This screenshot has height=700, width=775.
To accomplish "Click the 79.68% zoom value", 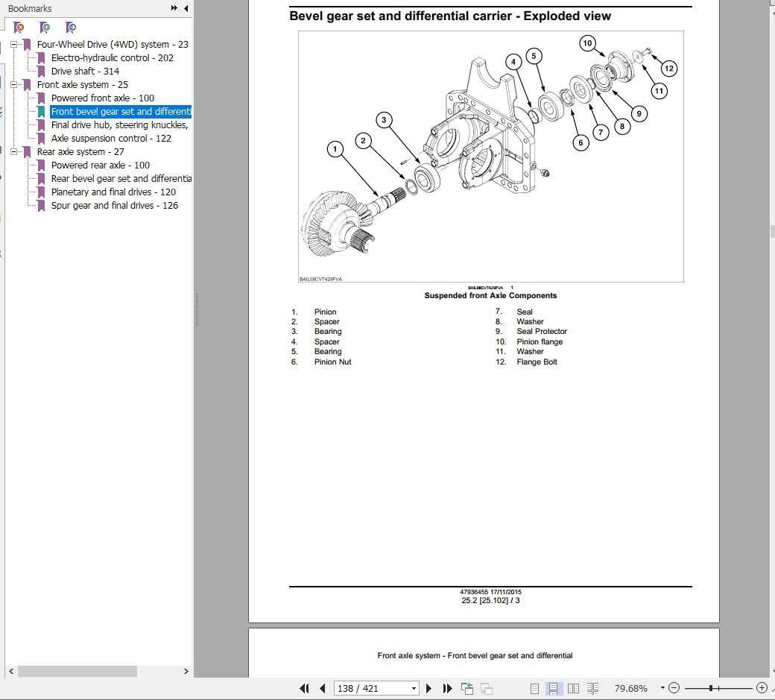I will [630, 688].
